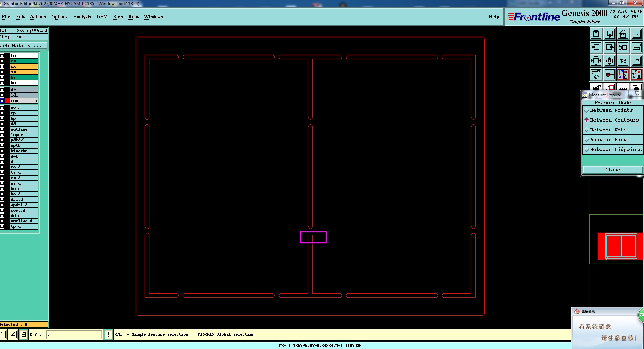Select Annular Ring measure mode

613,140
